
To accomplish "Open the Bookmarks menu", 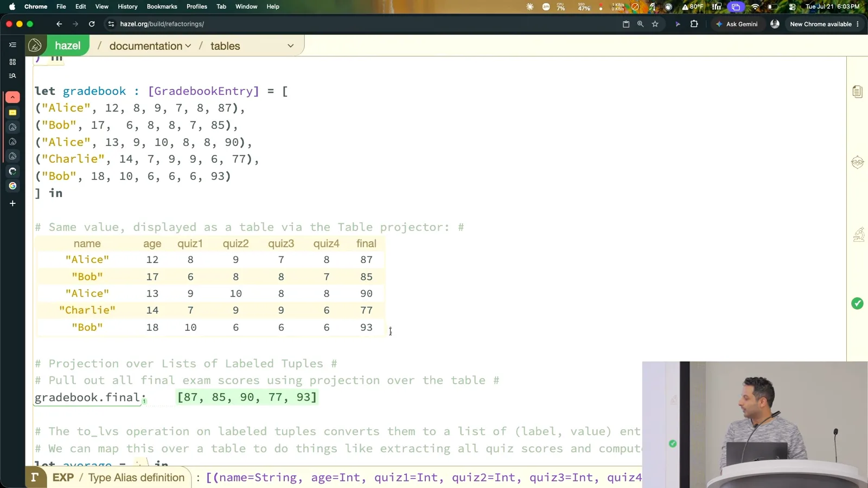I will pos(162,7).
